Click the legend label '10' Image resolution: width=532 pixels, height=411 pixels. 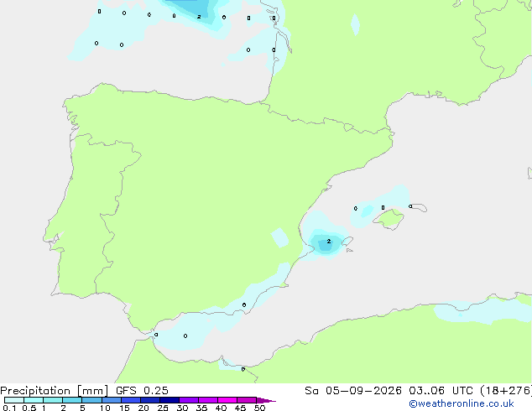[x=105, y=408]
